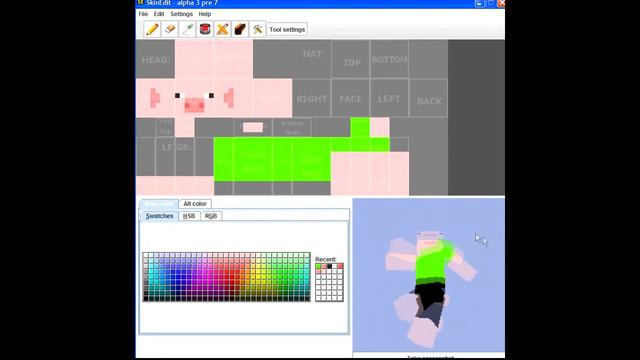Click the HEAD label area on canvas

point(156,59)
